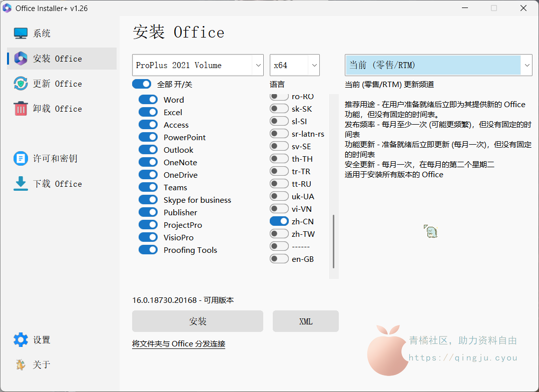
Task: Turn off OneNote switch
Action: coord(148,162)
